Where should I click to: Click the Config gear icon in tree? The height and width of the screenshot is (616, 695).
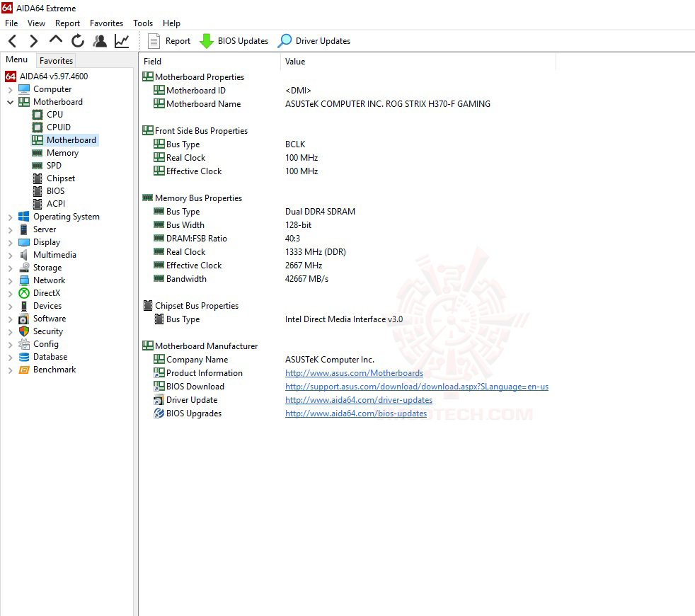[x=24, y=344]
